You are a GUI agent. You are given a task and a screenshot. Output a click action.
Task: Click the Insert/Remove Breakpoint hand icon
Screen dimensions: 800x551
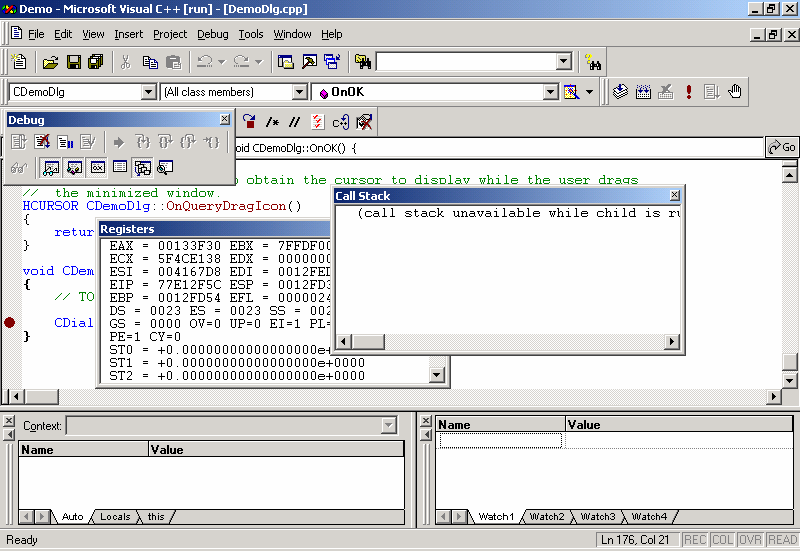click(x=735, y=92)
